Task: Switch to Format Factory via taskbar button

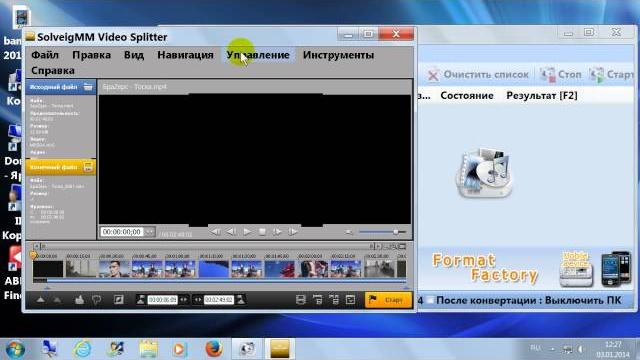Action: pos(247,349)
